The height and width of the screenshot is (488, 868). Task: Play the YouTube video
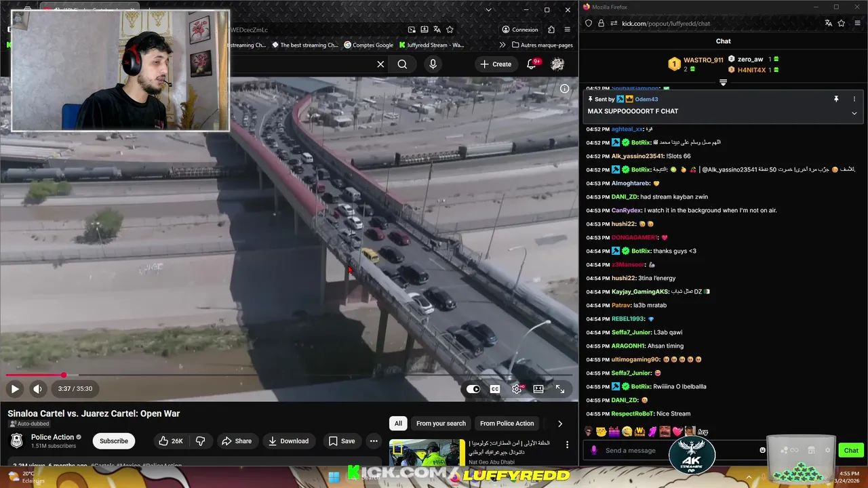15,388
